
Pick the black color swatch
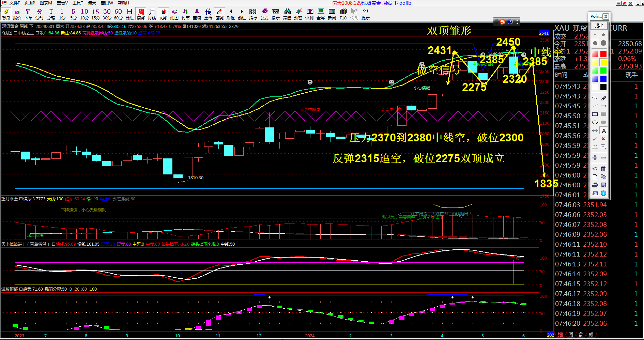(x=603, y=87)
